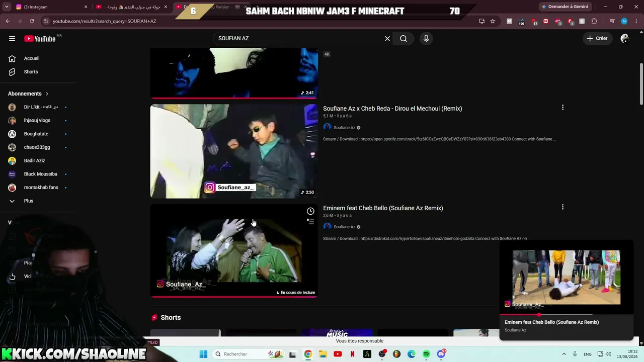Open the taskbar volume speaker icon

pos(608,354)
